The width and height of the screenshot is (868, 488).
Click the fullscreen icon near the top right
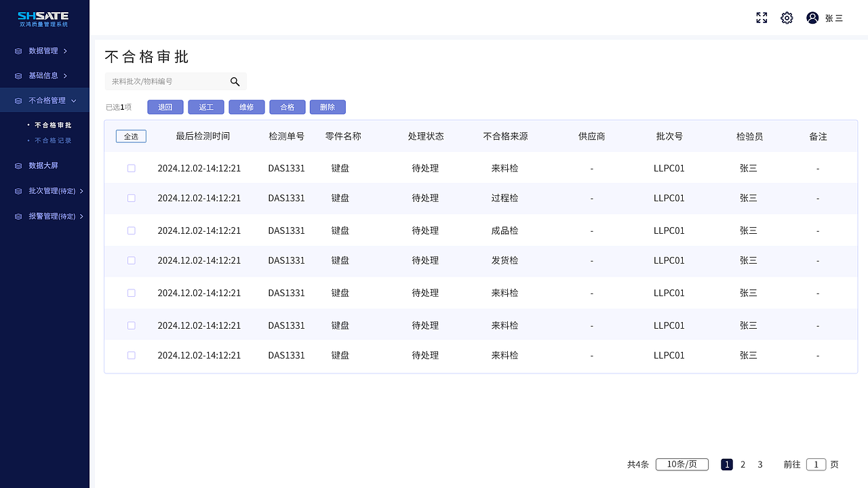762,18
